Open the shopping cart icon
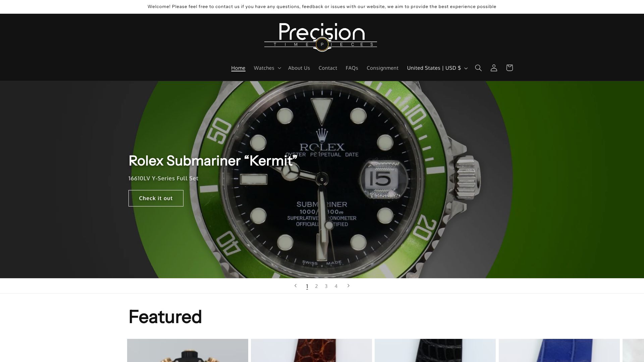 pos(509,68)
